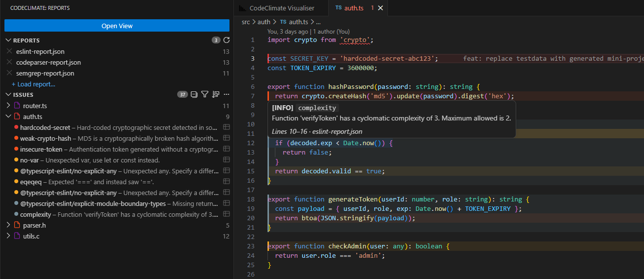Click the line 23 gutter number

(x=251, y=246)
